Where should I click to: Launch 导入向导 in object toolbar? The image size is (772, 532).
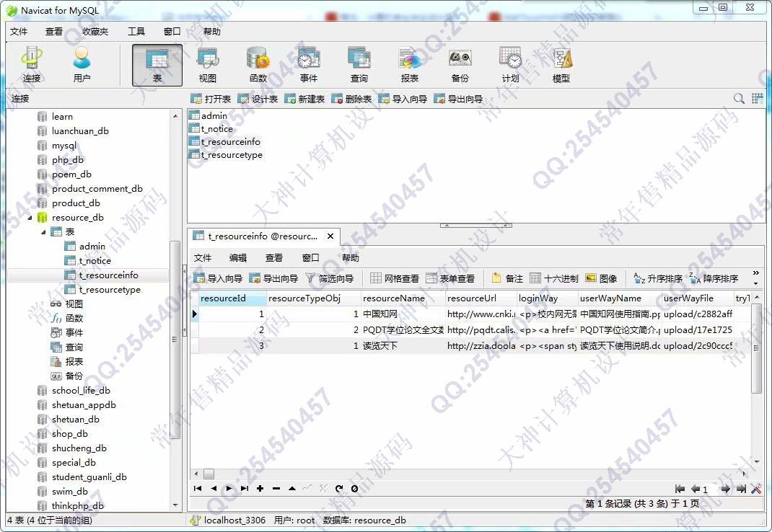tap(403, 99)
